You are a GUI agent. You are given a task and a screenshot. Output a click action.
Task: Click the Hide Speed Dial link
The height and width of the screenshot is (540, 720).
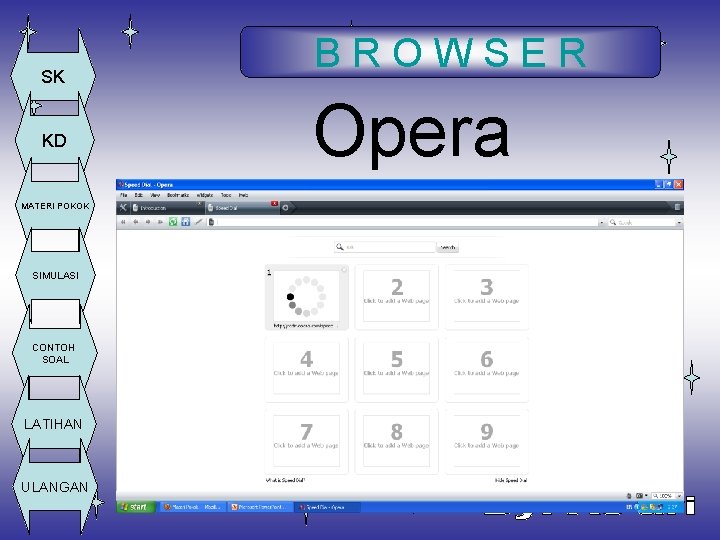tap(511, 480)
